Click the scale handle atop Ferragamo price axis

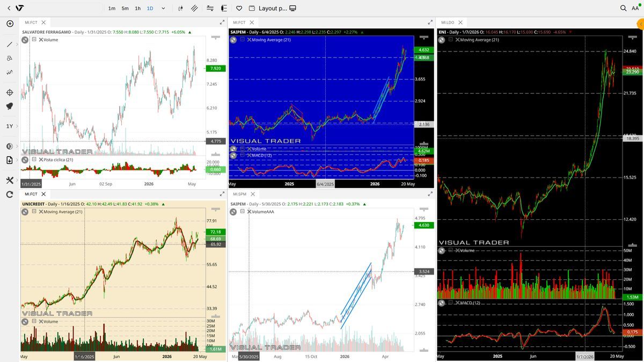coord(216,37)
